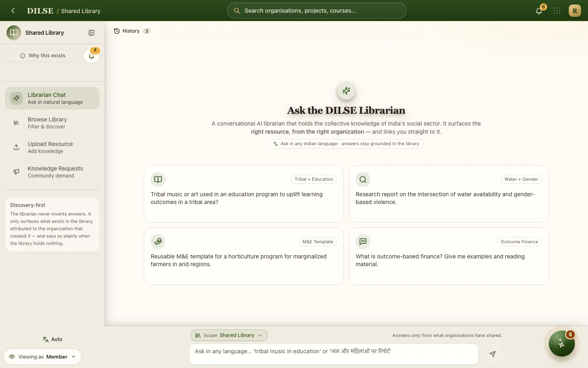
Task: Click the Ask in any Indian language pill
Action: tap(346, 144)
